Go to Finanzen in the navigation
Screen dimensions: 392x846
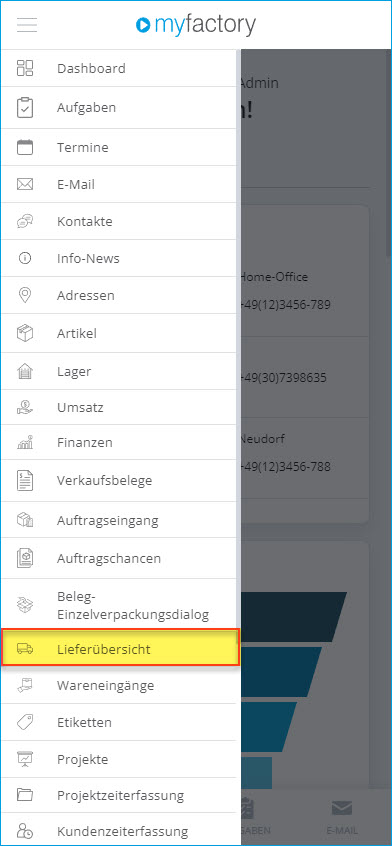coord(119,442)
